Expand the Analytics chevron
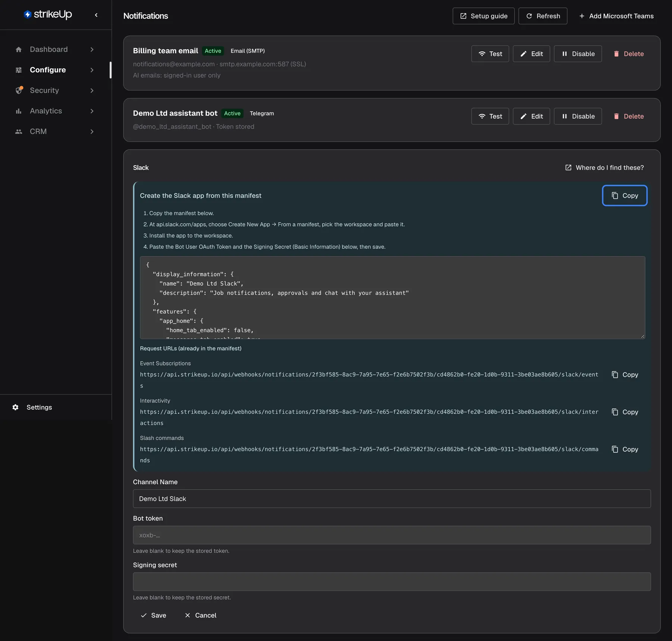Screen dimensions: 672x641 pyautogui.click(x=92, y=111)
